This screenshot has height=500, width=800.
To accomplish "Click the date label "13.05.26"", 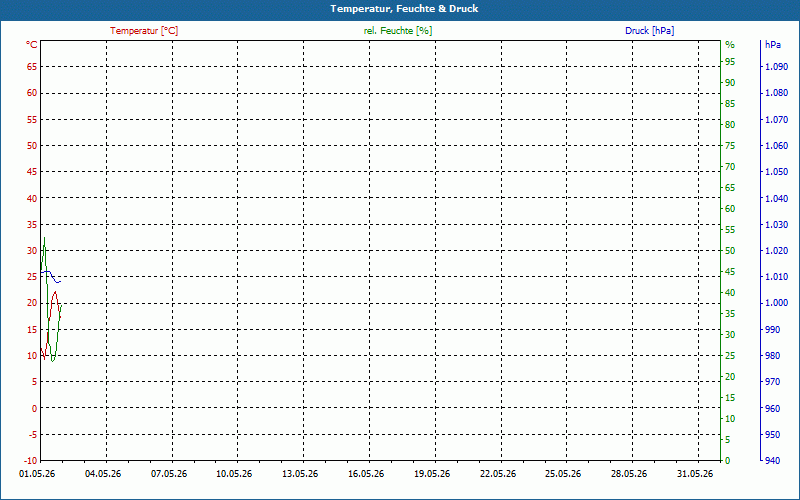I will (300, 474).
